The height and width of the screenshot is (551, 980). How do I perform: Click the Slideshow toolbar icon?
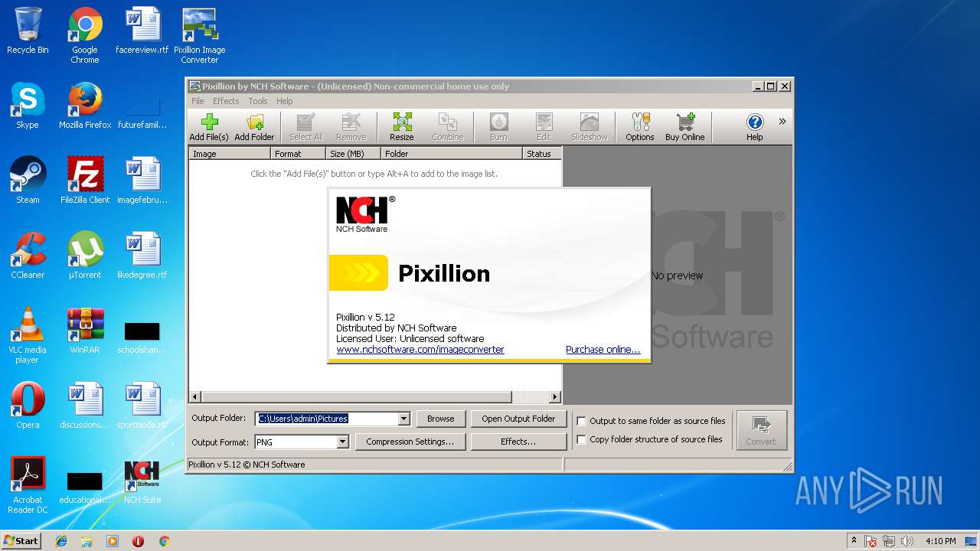pos(589,127)
